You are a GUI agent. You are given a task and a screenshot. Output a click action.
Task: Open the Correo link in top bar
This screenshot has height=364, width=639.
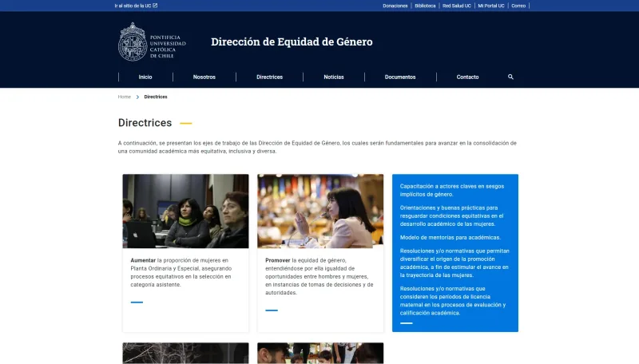pos(518,6)
